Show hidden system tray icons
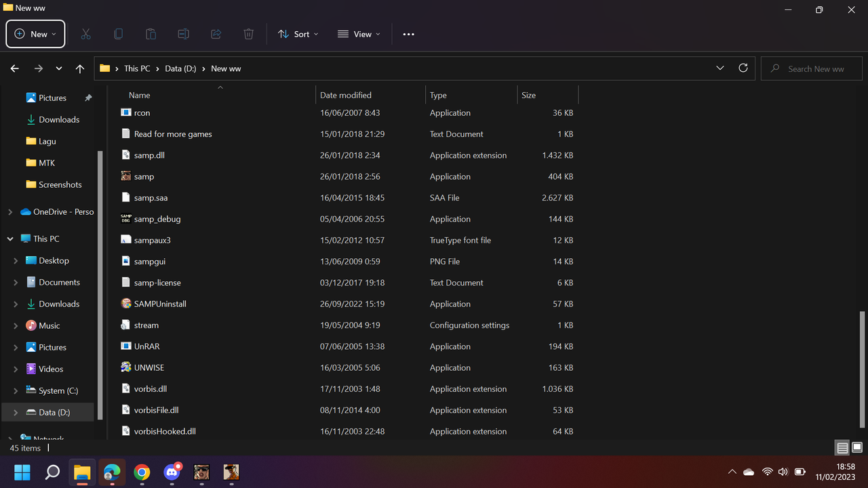This screenshot has height=488, width=868. 732,472
